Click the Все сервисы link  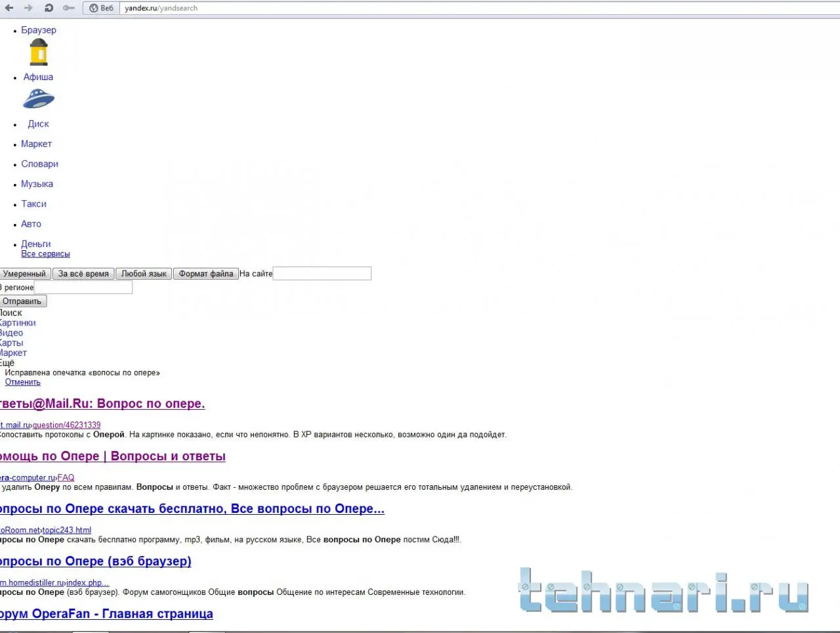[x=45, y=254]
